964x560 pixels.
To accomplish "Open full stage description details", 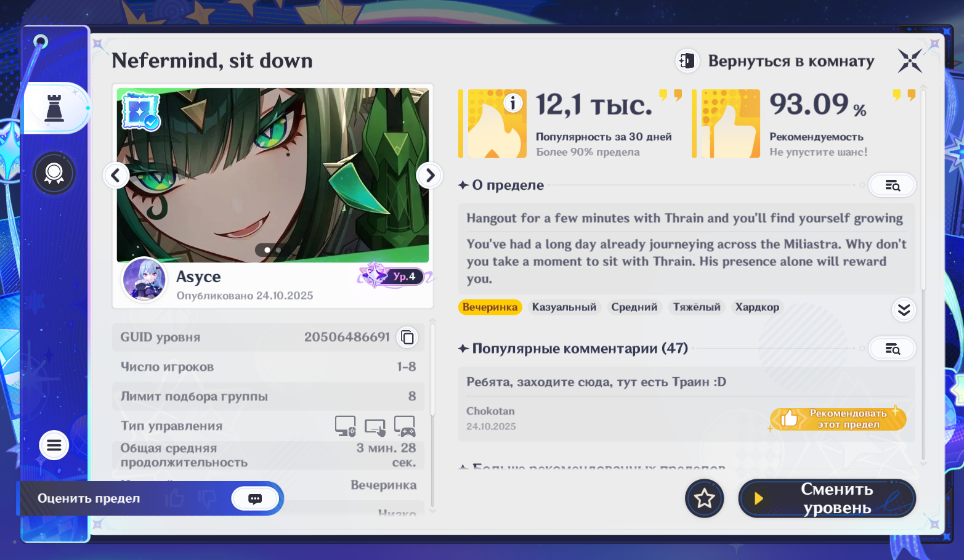I will tap(892, 185).
